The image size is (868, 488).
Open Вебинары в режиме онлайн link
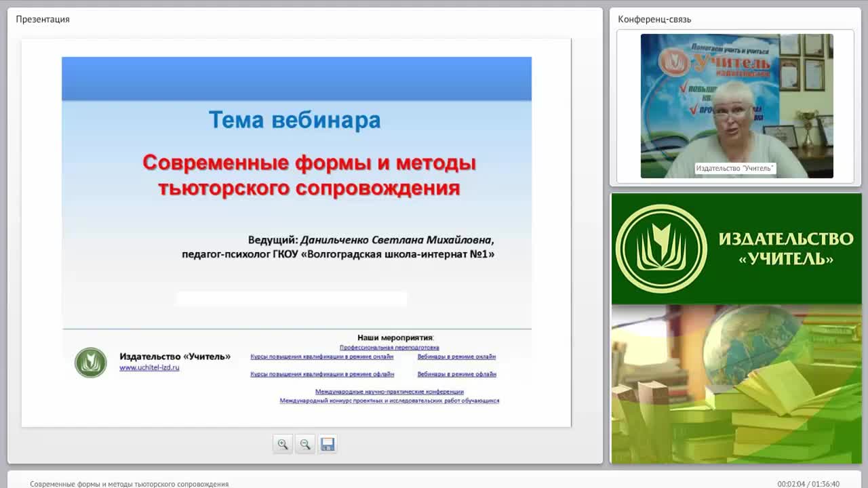click(x=456, y=357)
